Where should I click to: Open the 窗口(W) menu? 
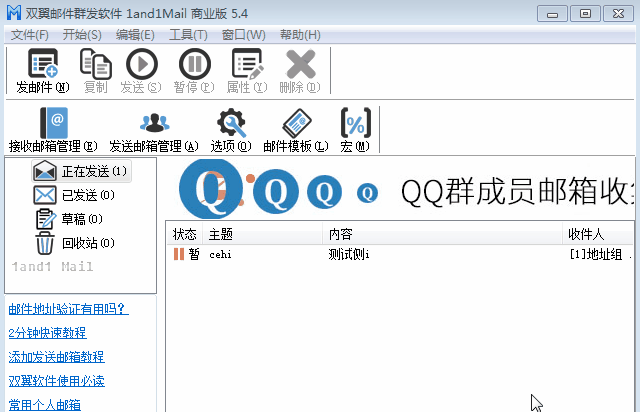tap(243, 35)
